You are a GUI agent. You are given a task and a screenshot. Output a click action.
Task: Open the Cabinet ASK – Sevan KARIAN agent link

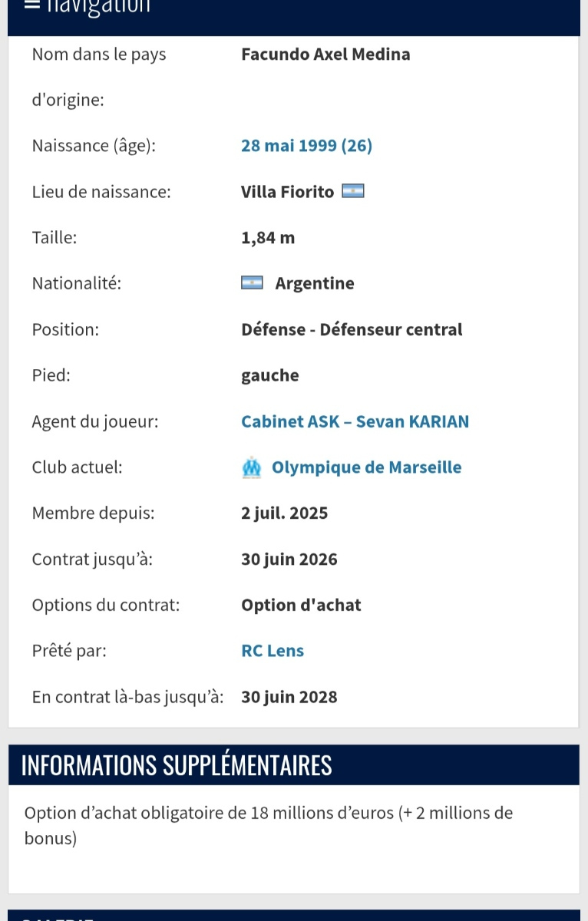coord(355,421)
